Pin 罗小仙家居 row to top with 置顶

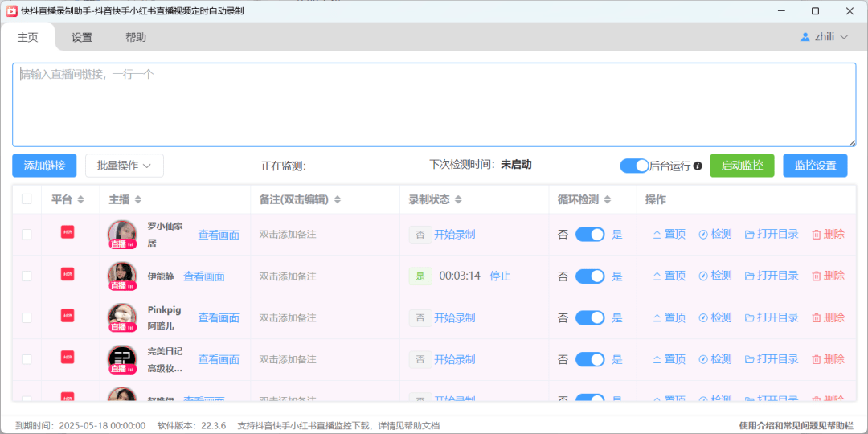point(669,234)
